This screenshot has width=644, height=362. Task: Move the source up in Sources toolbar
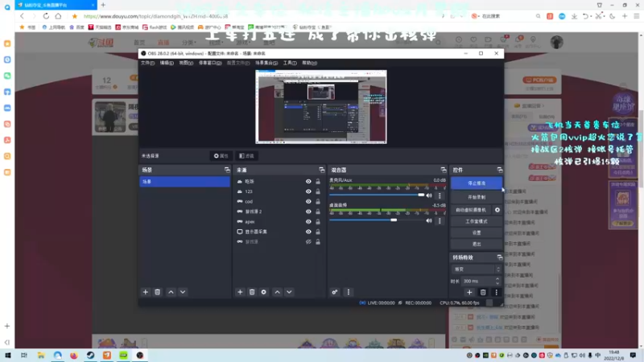pyautogui.click(x=277, y=292)
